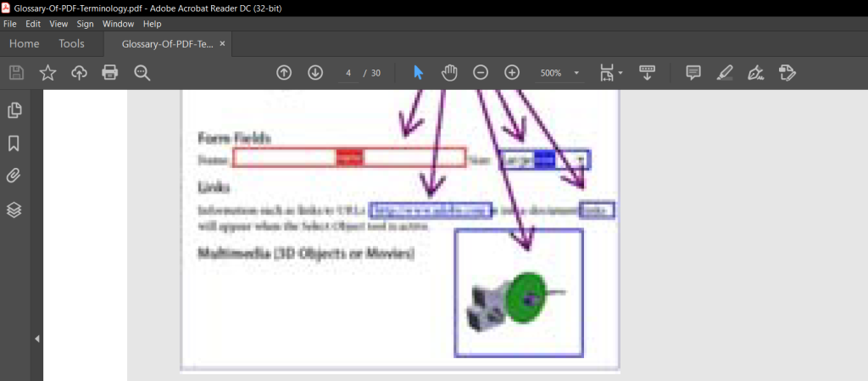Open the Window menu
The width and height of the screenshot is (868, 381).
[x=119, y=24]
